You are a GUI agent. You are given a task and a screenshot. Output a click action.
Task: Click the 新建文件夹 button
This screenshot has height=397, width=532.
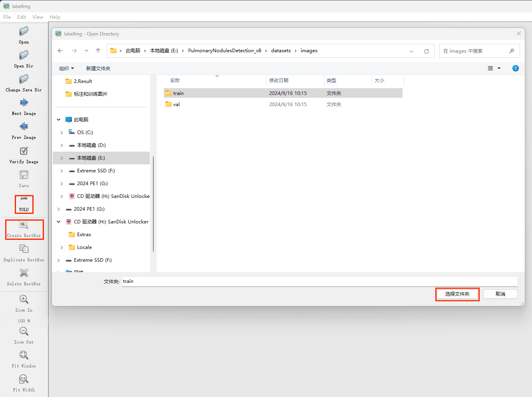point(98,68)
